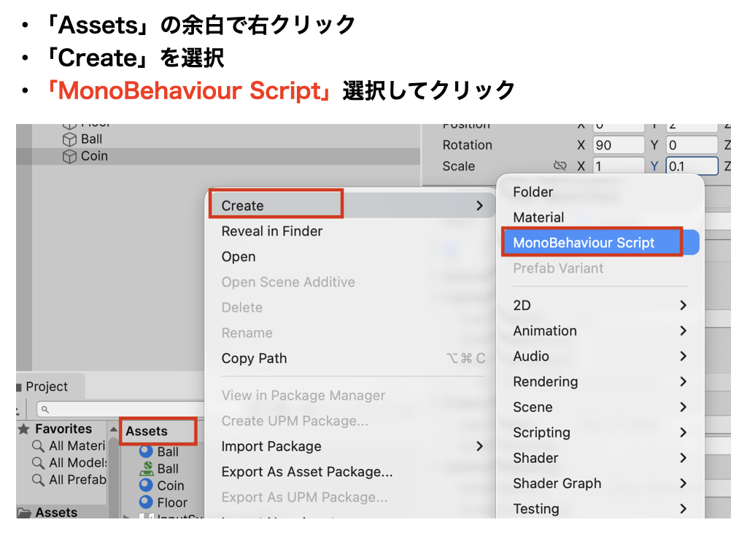Click the Project panel search field

point(120,409)
